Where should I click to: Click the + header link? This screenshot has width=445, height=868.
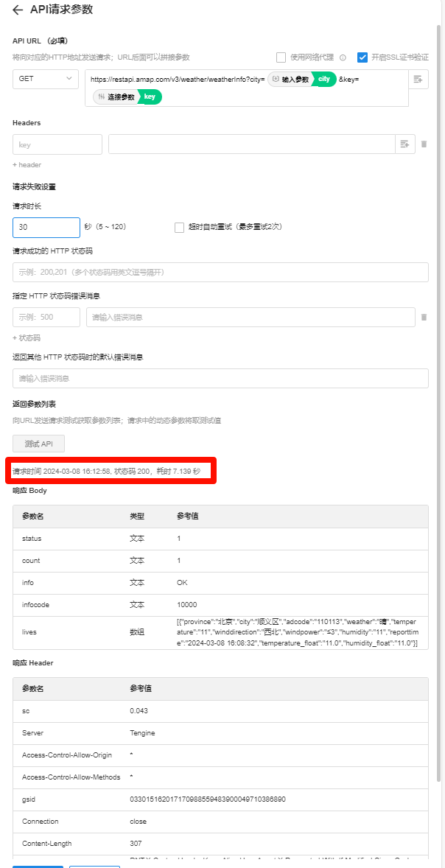click(27, 165)
